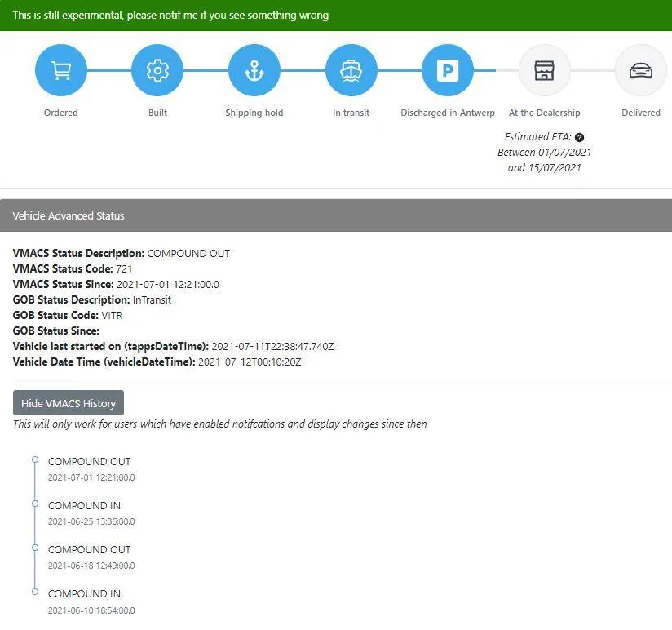Image resolution: width=672 pixels, height=630 pixels.
Task: Click the Delivered car icon
Action: 641,70
